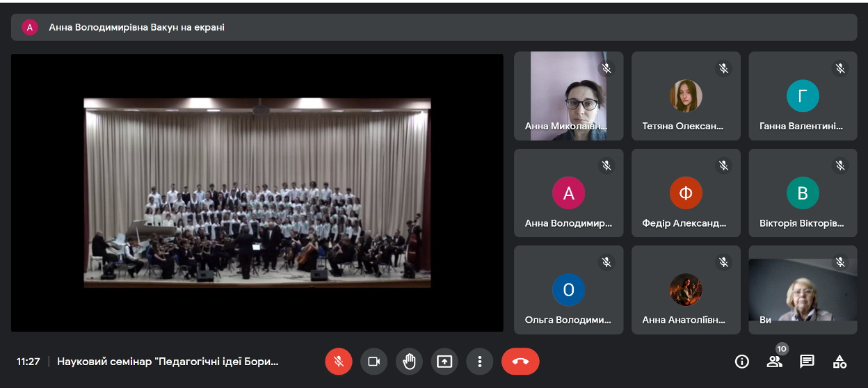
Task: Click muted mic icon on Анна Миколаївна tile
Action: [x=606, y=68]
